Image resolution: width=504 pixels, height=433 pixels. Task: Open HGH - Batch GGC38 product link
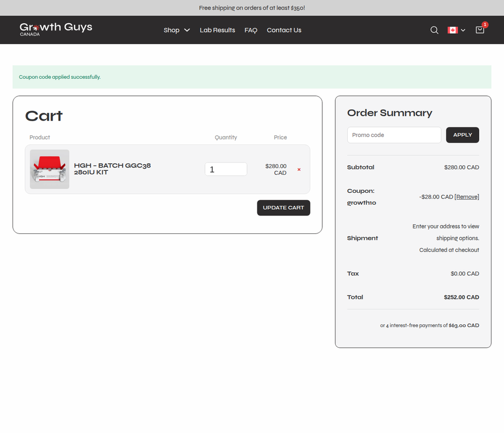(x=112, y=169)
